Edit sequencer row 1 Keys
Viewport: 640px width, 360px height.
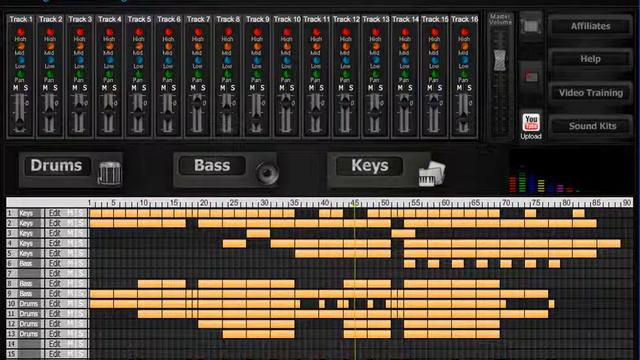coord(55,213)
